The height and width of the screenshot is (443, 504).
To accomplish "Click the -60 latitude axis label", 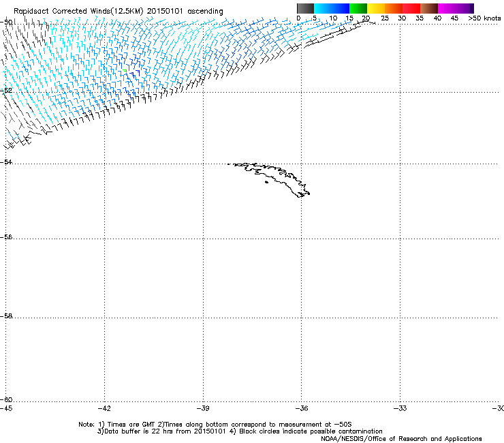I will [6, 399].
